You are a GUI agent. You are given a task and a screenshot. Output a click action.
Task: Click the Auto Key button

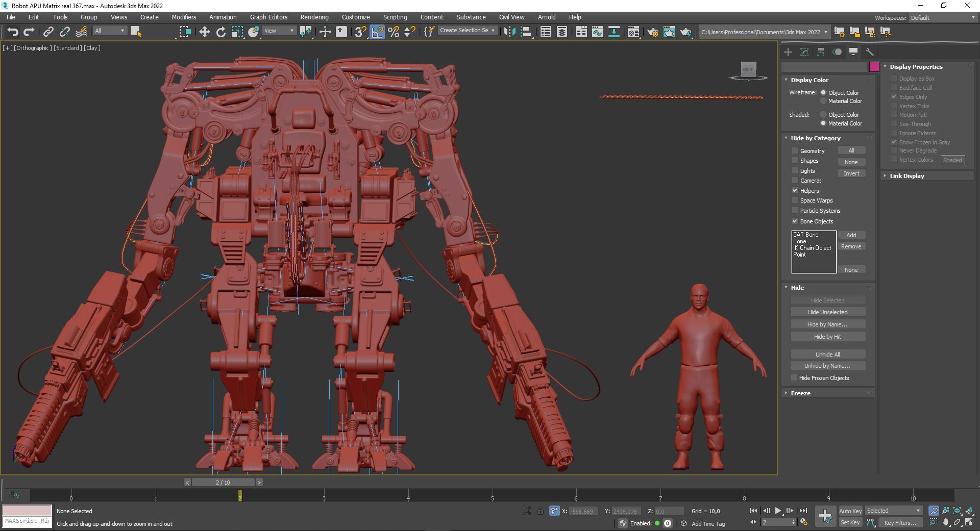coord(850,511)
